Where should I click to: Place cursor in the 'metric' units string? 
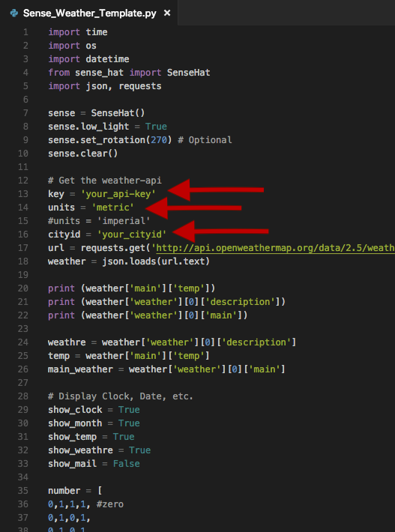(x=112, y=208)
